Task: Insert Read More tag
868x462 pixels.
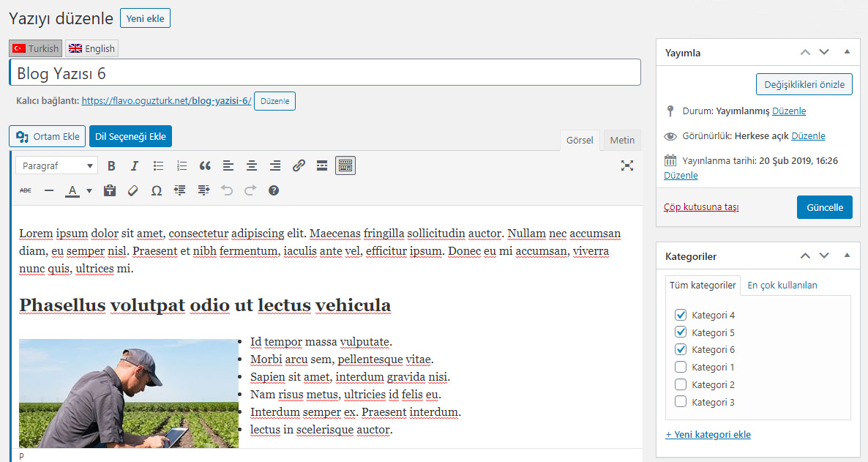Action: 321,165
